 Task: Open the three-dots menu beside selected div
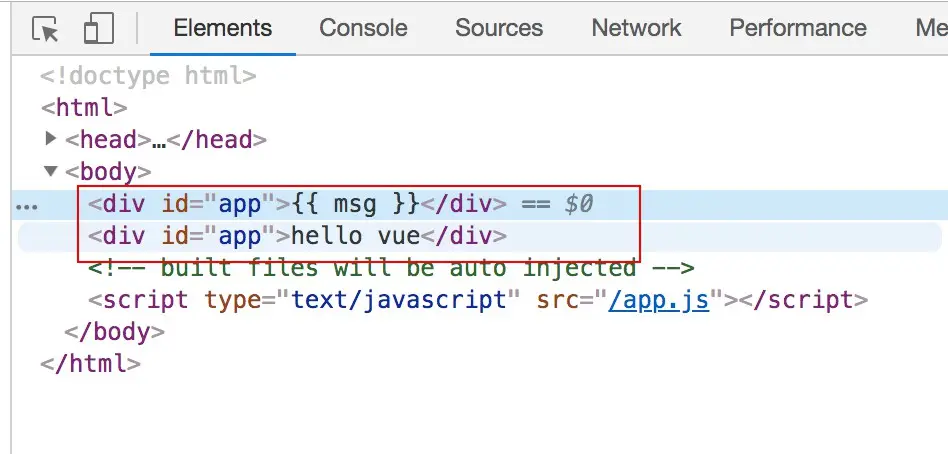point(27,207)
